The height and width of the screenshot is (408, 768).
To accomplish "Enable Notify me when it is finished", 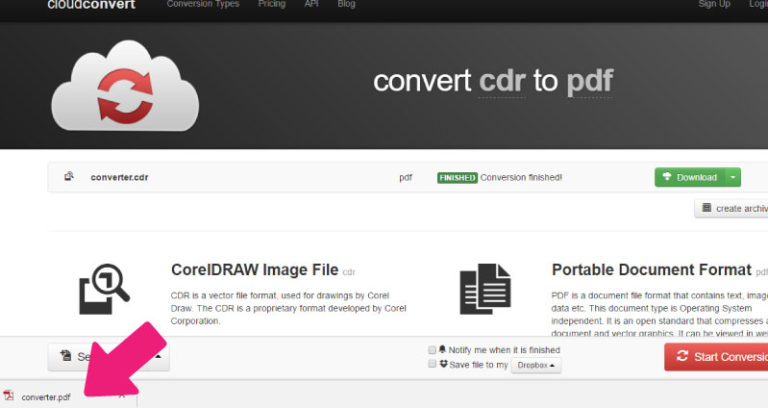I will point(432,350).
